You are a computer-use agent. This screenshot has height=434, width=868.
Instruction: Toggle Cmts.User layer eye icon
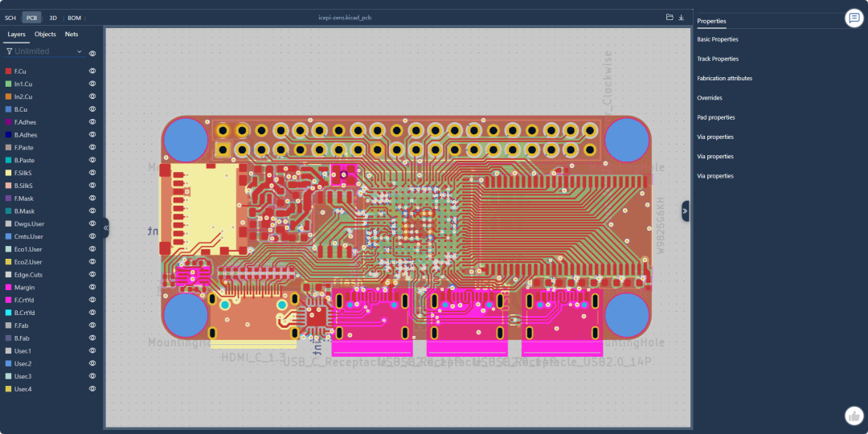[x=92, y=236]
